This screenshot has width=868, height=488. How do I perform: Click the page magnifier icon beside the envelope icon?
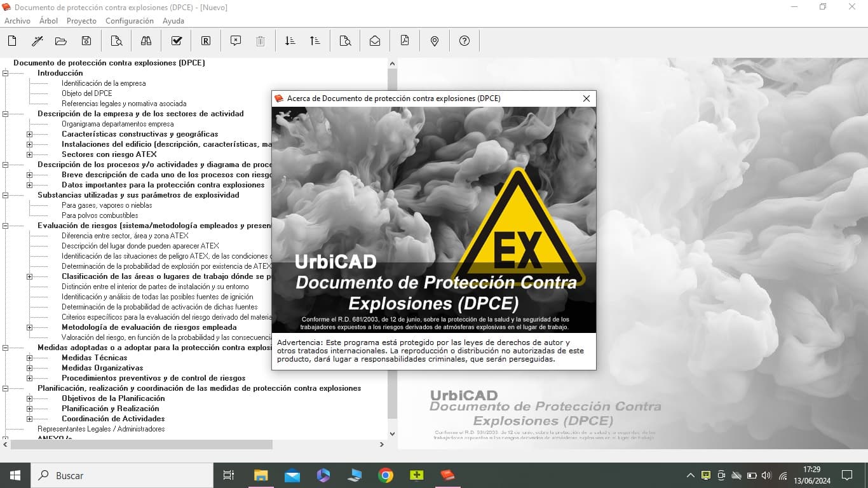click(345, 41)
